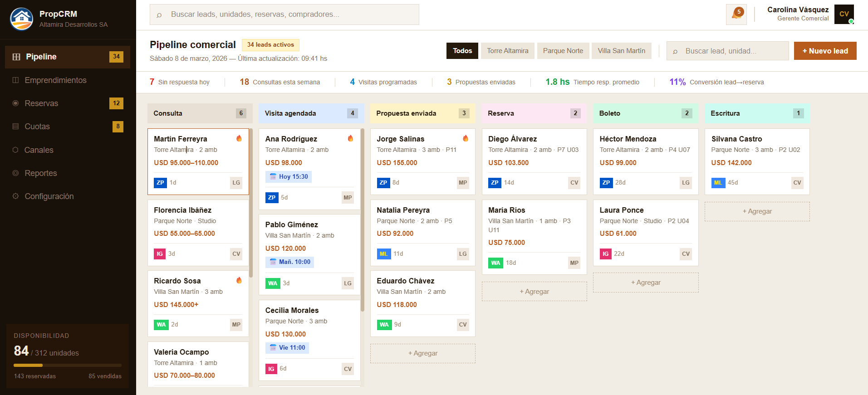Click the + Nuevo lead button

[825, 51]
